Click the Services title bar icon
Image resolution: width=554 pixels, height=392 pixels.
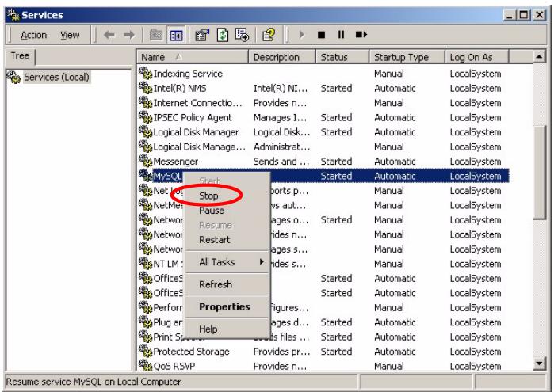pos(13,15)
